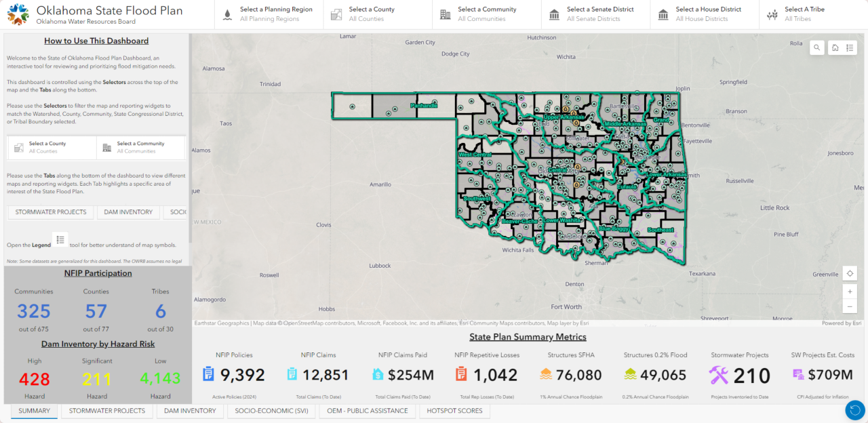Click the blue circular icon at bottom right
This screenshot has height=423, width=868.
(x=855, y=410)
